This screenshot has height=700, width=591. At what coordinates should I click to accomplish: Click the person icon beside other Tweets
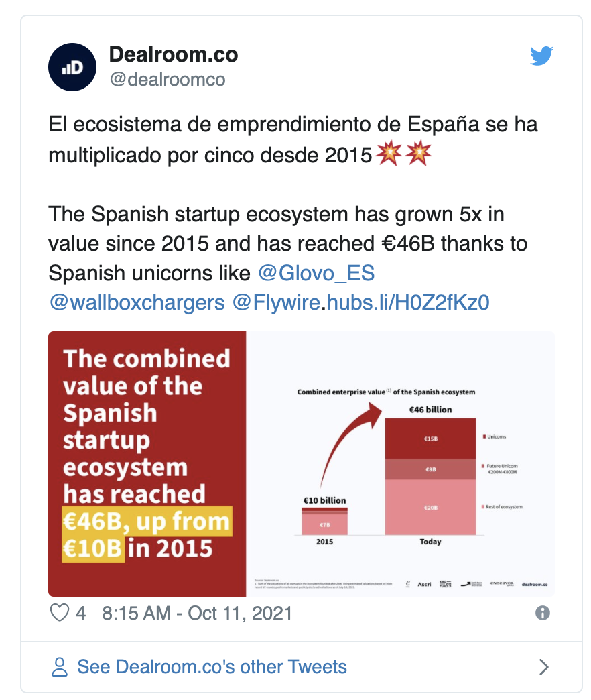(x=60, y=667)
